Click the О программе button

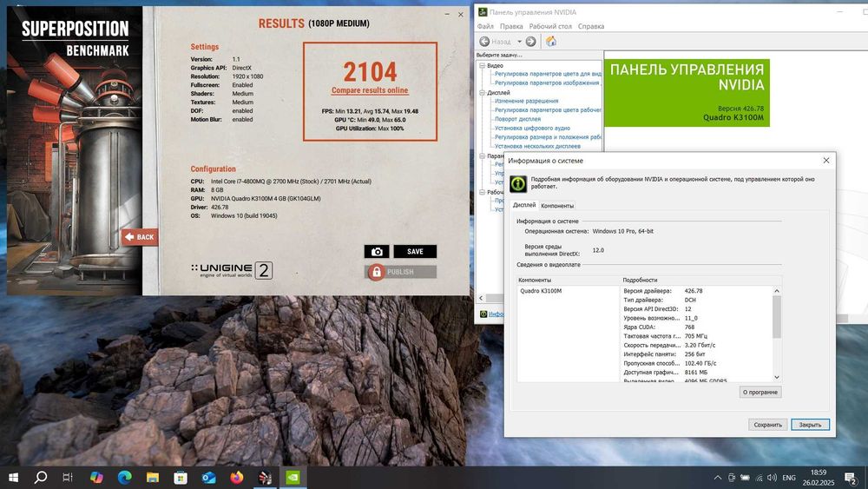coord(760,392)
